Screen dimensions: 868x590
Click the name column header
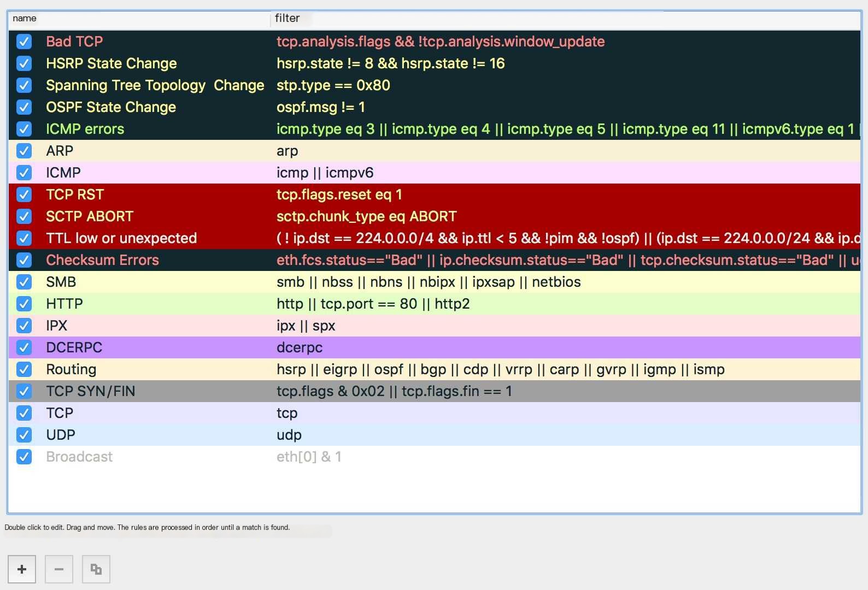click(139, 19)
